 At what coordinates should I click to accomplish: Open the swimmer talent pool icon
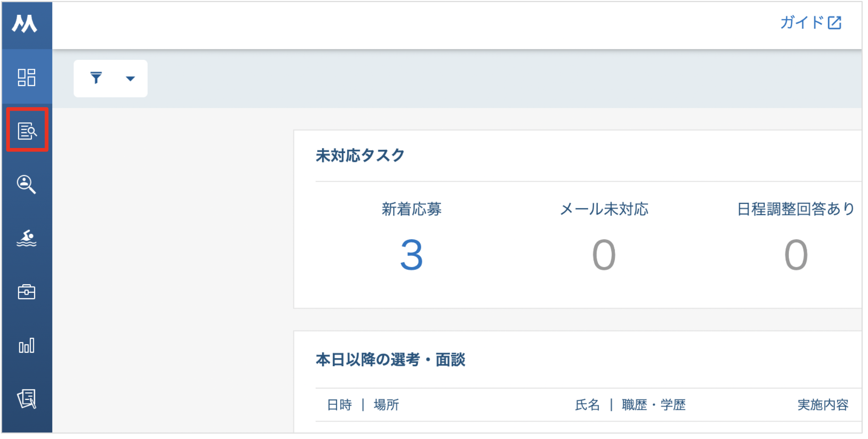click(27, 238)
